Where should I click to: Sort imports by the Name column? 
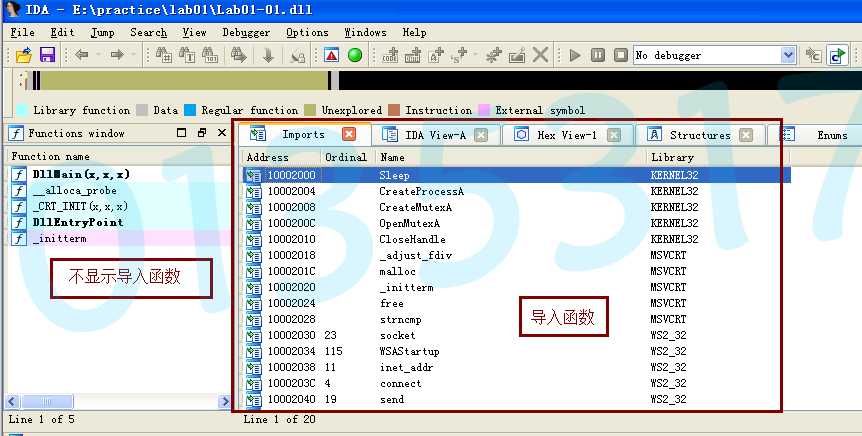[511, 157]
